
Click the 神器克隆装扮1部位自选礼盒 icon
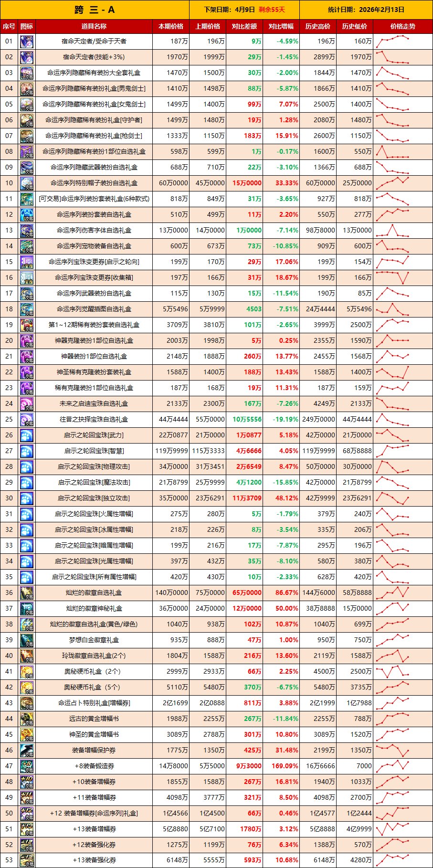click(x=27, y=341)
